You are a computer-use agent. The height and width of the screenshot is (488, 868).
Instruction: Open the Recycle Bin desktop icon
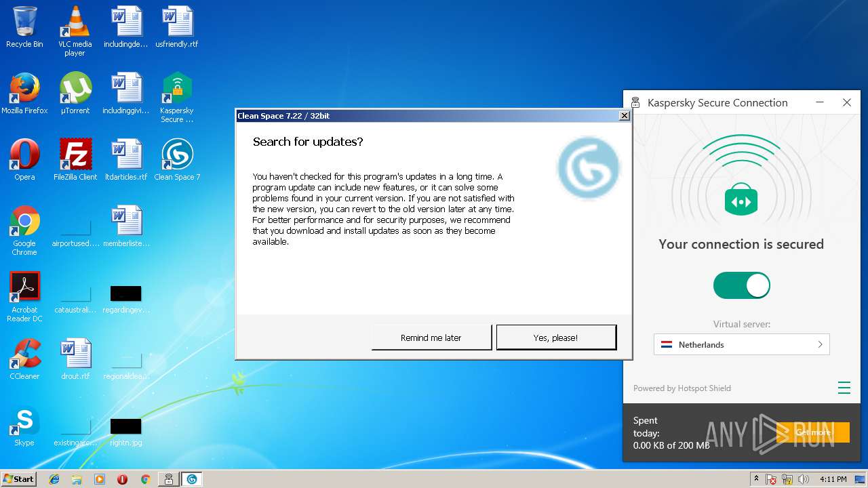(24, 27)
